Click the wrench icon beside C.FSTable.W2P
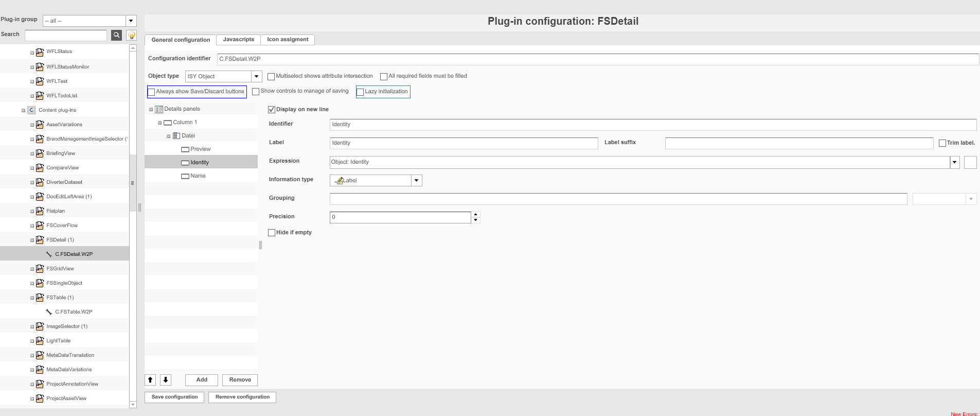This screenshot has width=980, height=416. point(49,312)
